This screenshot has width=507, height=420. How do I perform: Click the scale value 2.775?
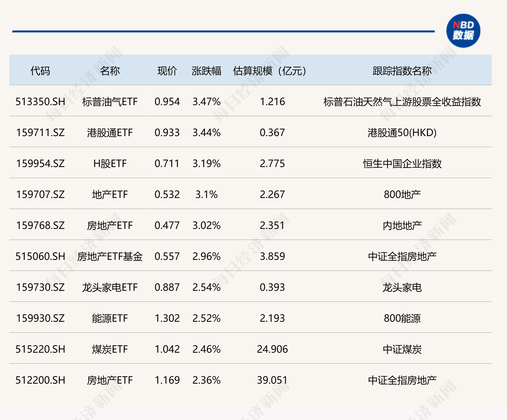[272, 164]
